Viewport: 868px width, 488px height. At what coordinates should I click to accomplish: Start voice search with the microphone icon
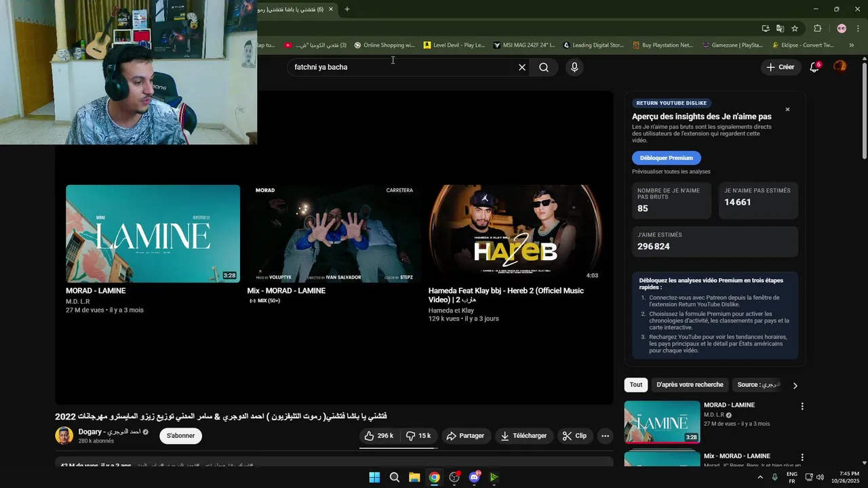tap(574, 67)
